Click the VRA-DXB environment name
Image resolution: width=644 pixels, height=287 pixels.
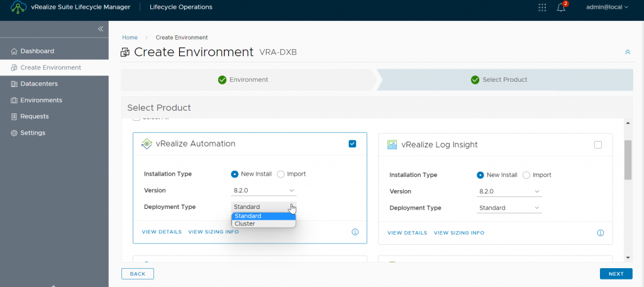pos(278,53)
